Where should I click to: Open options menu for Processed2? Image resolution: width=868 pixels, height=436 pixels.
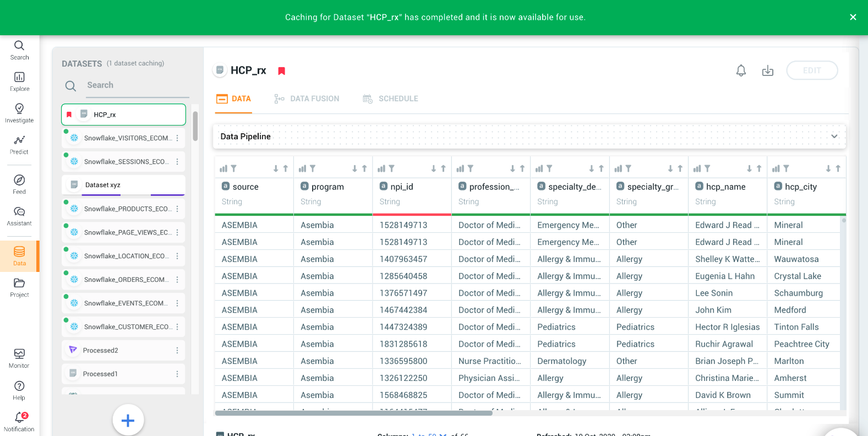pos(177,351)
